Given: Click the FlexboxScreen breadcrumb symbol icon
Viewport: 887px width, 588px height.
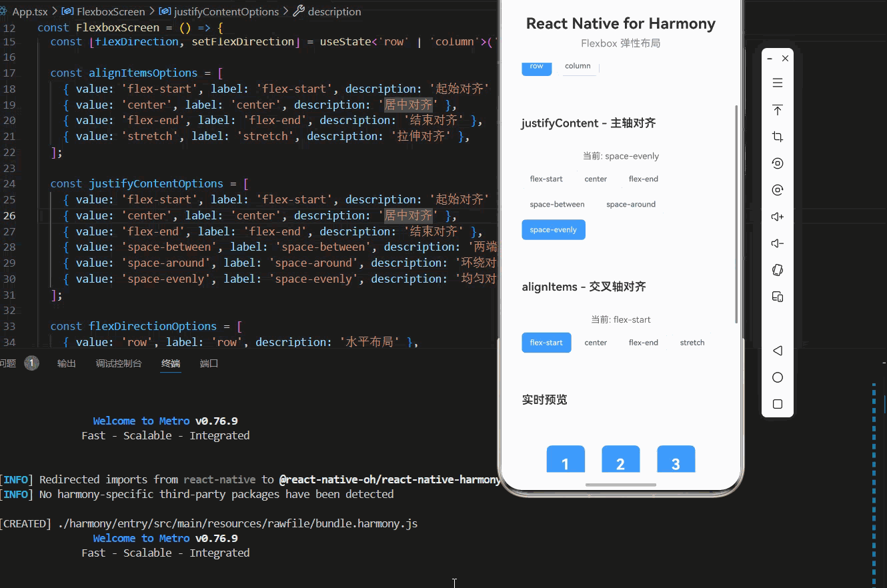Looking at the screenshot, I should coord(67,11).
